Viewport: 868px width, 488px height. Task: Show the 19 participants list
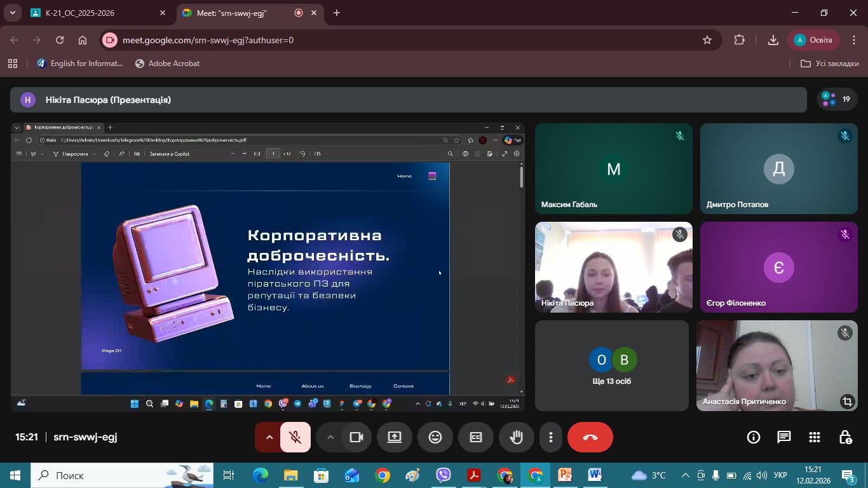click(x=837, y=99)
